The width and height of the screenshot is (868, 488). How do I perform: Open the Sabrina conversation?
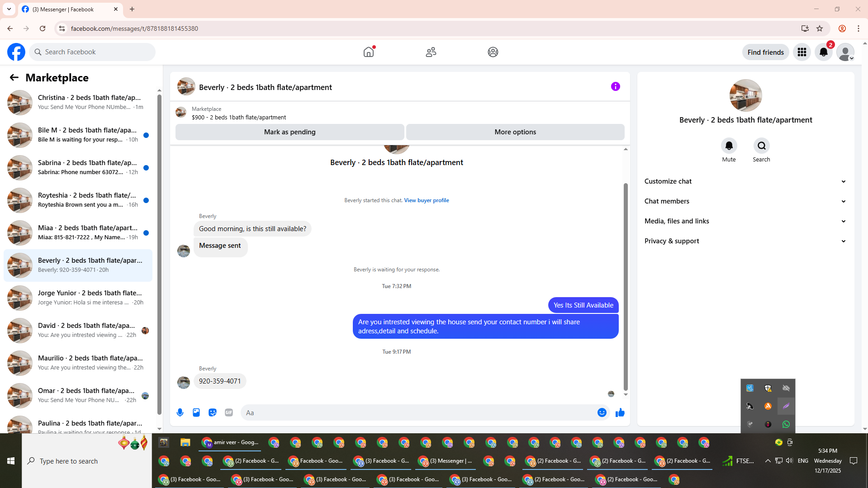pyautogui.click(x=78, y=167)
